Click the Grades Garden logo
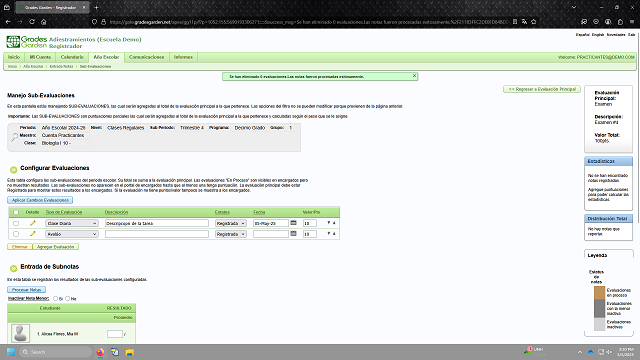The height and width of the screenshot is (360, 640). click(x=27, y=42)
